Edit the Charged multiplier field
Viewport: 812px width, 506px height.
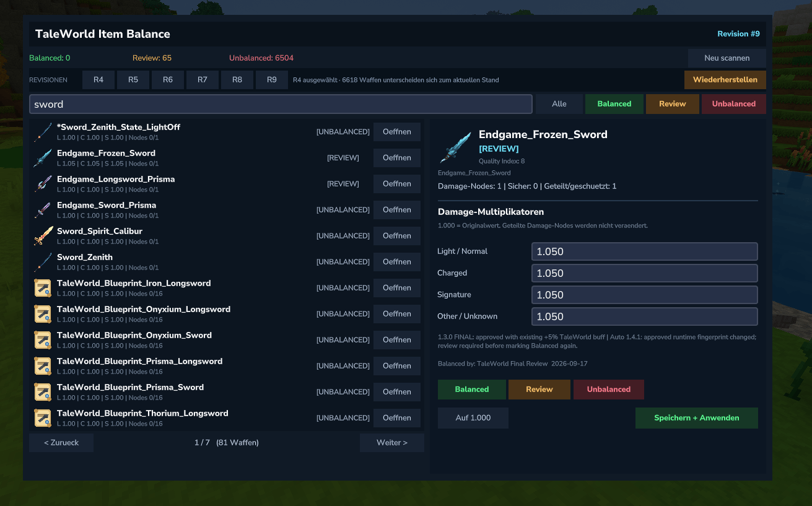click(x=645, y=273)
